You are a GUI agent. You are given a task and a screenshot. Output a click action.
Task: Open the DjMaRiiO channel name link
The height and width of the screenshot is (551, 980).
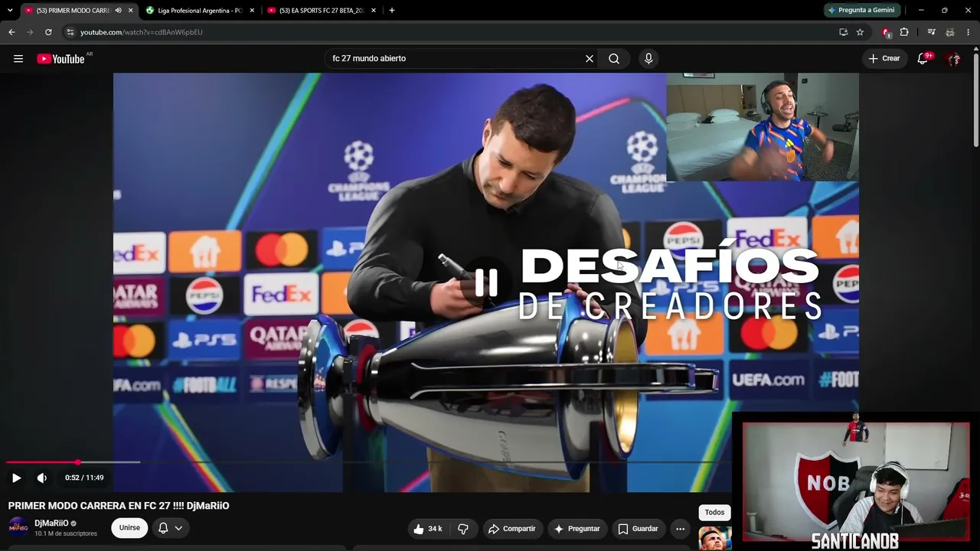click(x=51, y=523)
